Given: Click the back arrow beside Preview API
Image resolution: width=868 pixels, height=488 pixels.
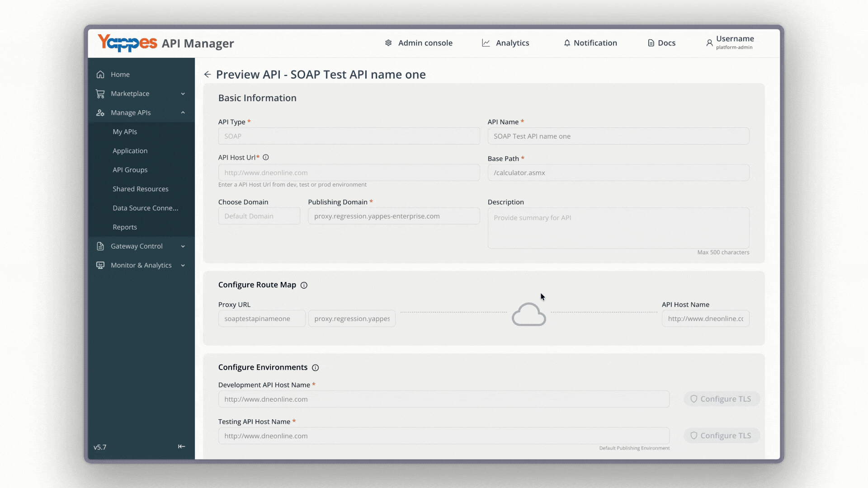Looking at the screenshot, I should (x=208, y=75).
